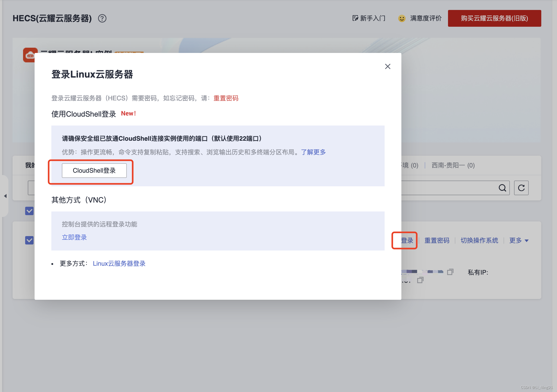Switch to 西南-贵阳一 (0) region tab

click(453, 165)
